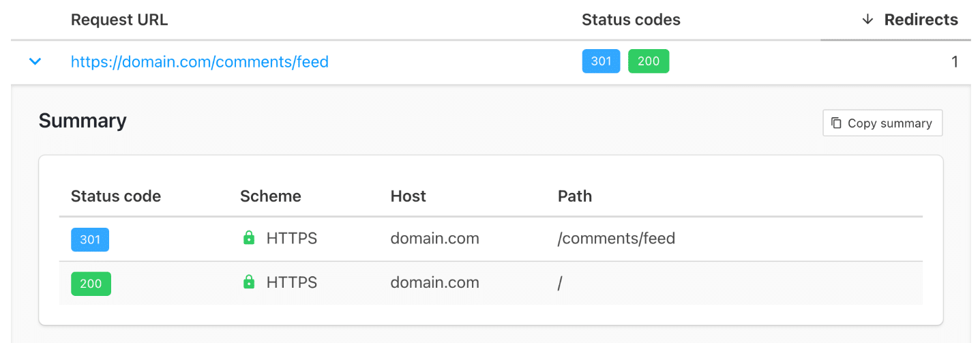This screenshot has width=980, height=343.
Task: Click the 301 badge in Summary table
Action: coord(90,239)
